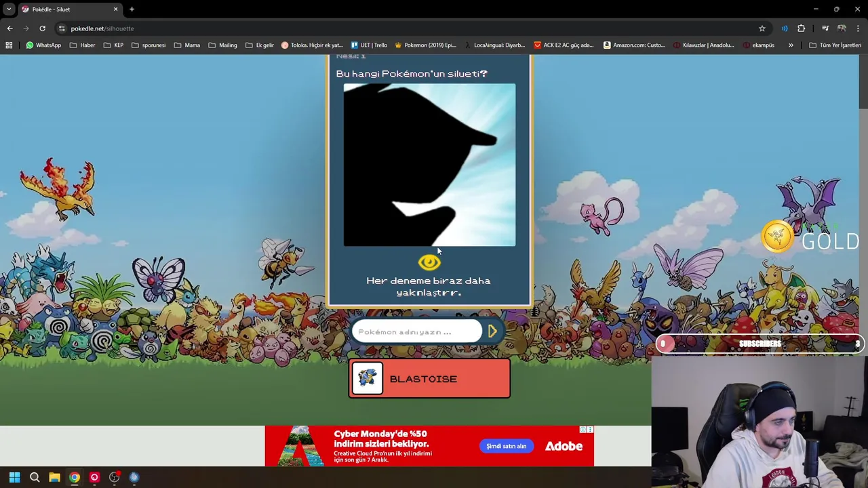Open the Toloka bookmark
The image size is (868, 488).
click(312, 45)
